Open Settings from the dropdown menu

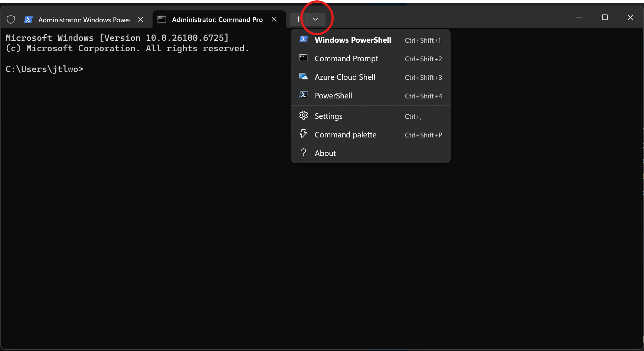[370, 116]
